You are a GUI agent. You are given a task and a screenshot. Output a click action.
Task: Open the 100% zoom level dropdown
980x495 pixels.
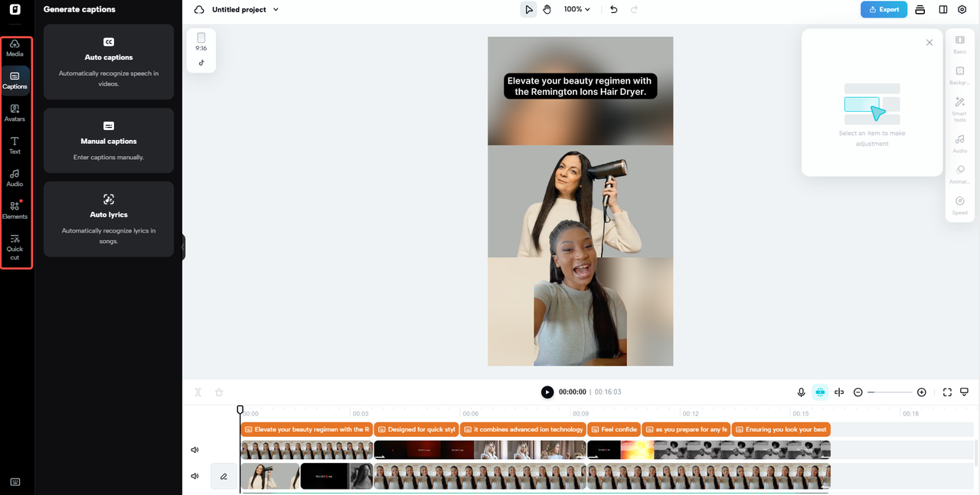(x=577, y=9)
